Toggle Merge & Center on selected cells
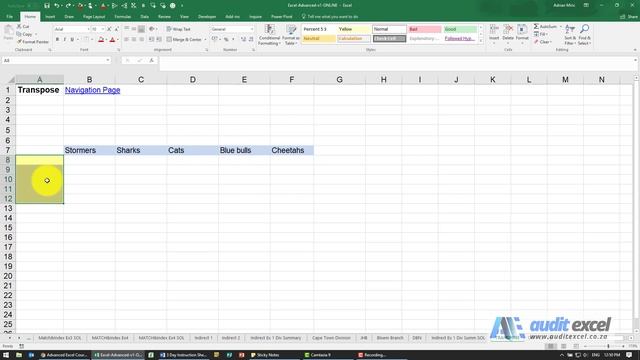This screenshot has height=360, width=640. [184, 40]
